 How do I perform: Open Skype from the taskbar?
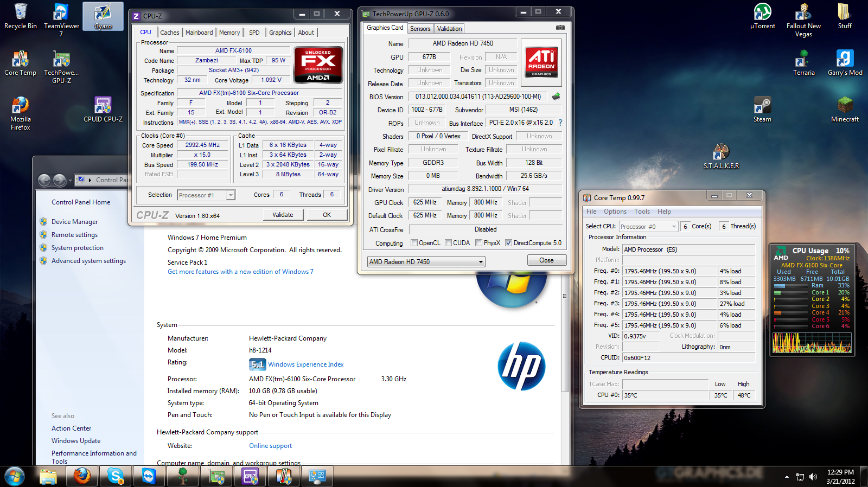point(116,476)
